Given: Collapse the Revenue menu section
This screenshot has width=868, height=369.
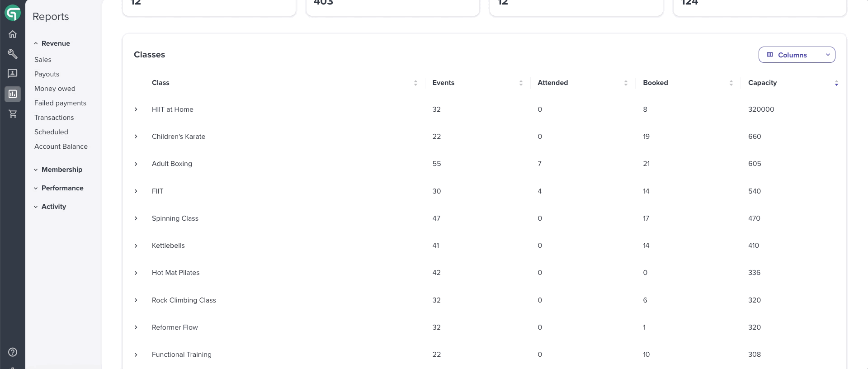Looking at the screenshot, I should (x=52, y=43).
